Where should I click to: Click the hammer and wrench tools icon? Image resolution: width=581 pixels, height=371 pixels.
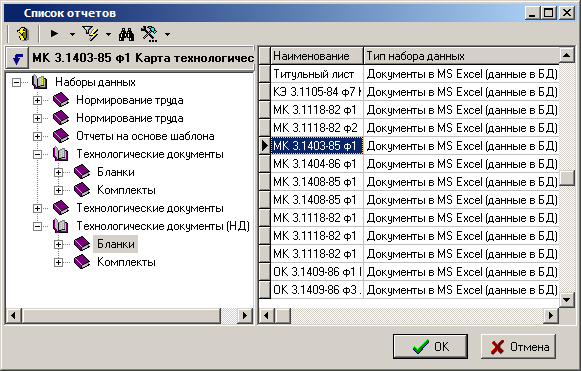[x=149, y=34]
